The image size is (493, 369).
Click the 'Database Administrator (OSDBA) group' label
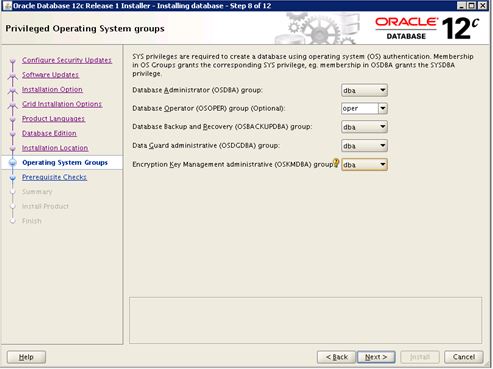click(x=197, y=90)
